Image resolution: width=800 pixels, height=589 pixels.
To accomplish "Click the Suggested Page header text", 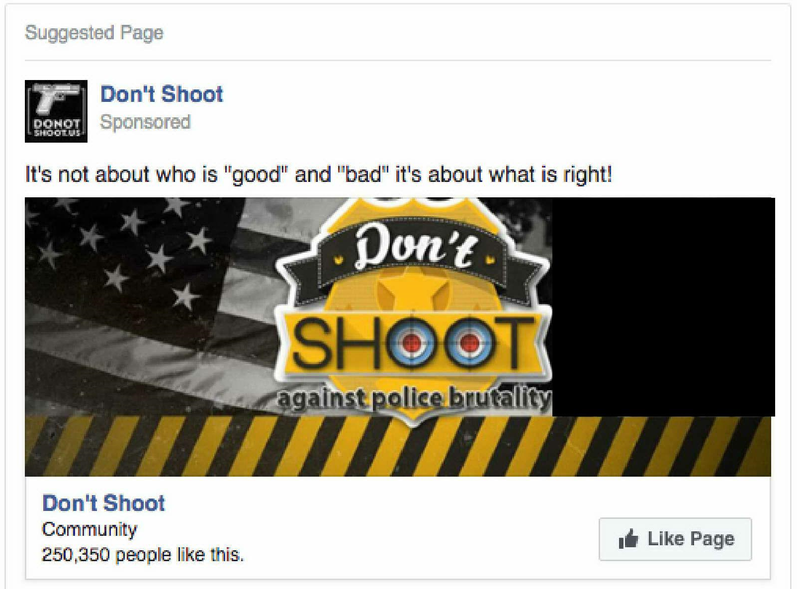I will click(94, 33).
